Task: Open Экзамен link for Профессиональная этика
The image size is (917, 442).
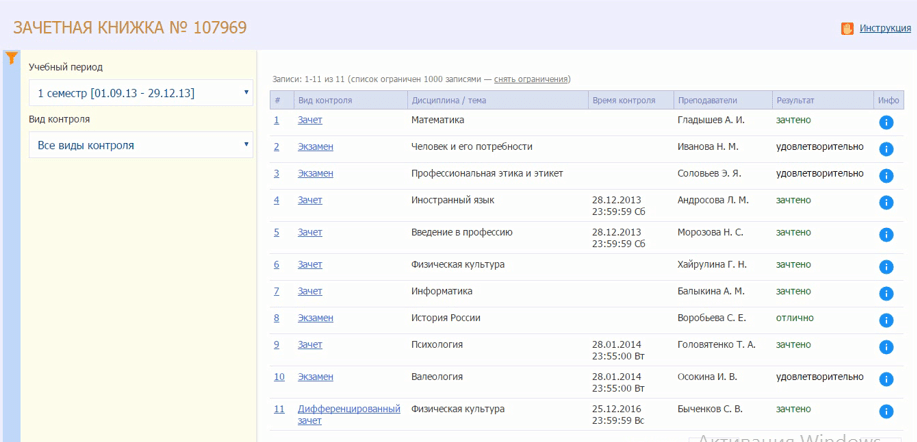Action: [315, 173]
